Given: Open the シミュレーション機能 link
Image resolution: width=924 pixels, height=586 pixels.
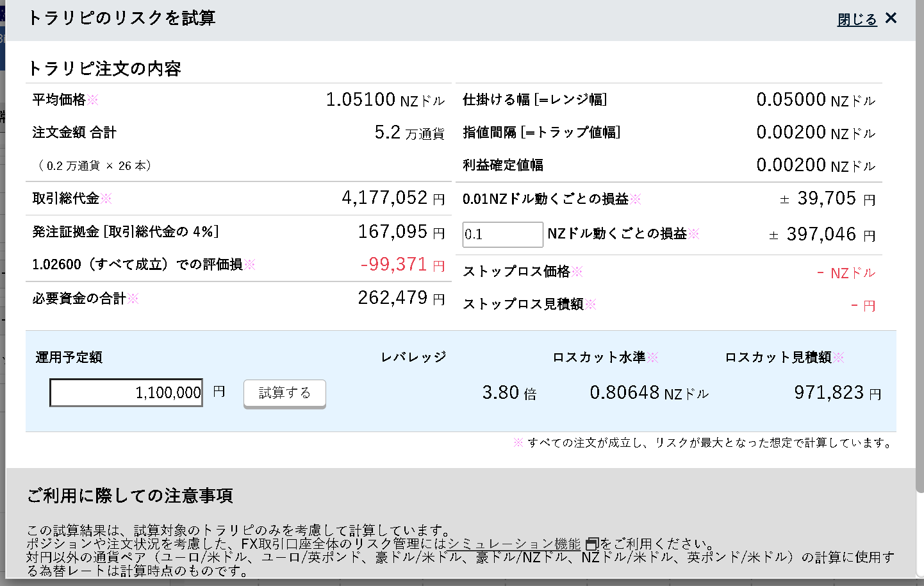Looking at the screenshot, I should click(514, 544).
